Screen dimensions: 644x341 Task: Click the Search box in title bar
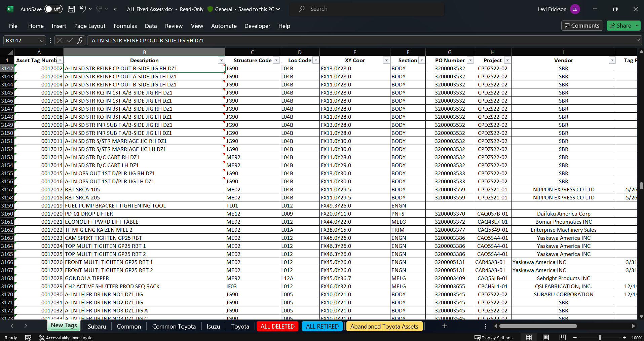pyautogui.click(x=367, y=9)
